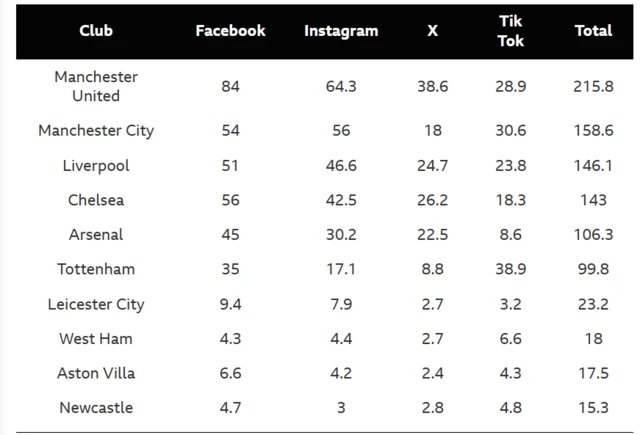This screenshot has width=640, height=435.
Task: Click the Chelsea club cell
Action: coord(96,200)
